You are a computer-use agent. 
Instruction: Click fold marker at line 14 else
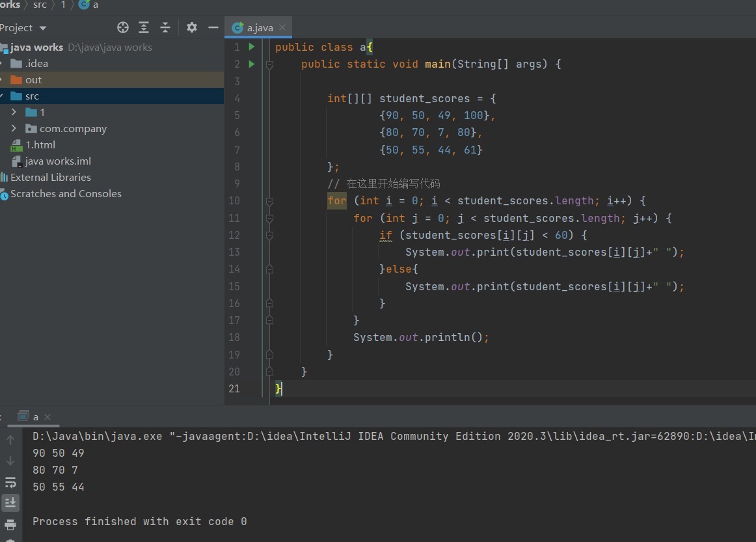point(269,269)
